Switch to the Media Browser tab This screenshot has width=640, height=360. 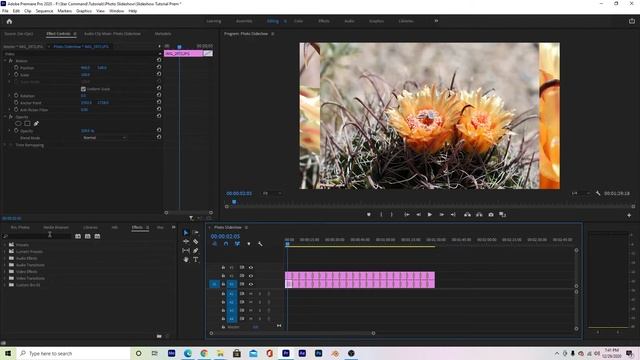click(x=56, y=227)
